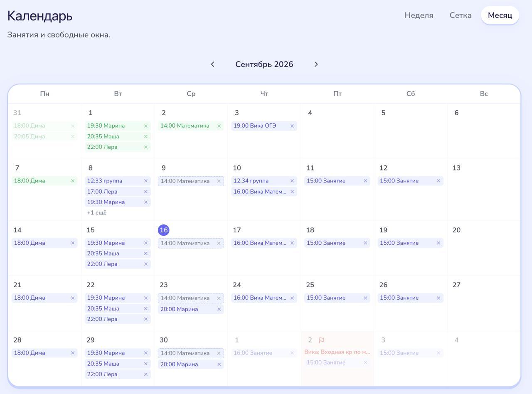
Task: Delete 14:00 Математика on September 2
Action: point(219,126)
